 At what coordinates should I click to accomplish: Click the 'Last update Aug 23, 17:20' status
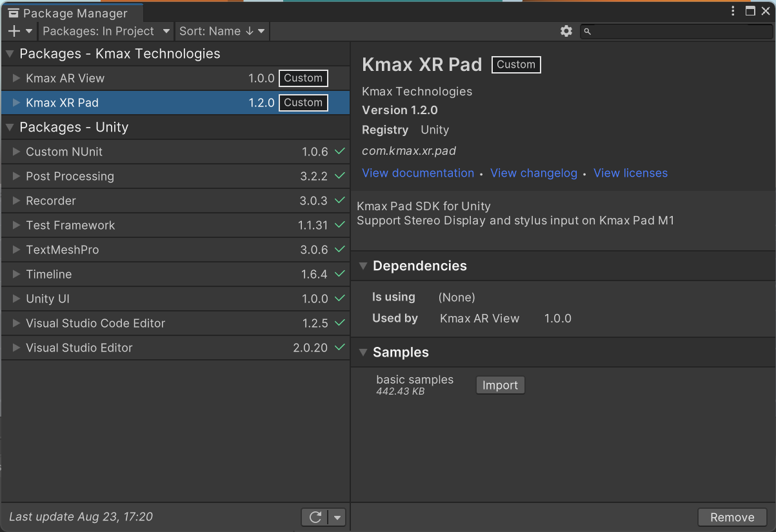coord(81,517)
